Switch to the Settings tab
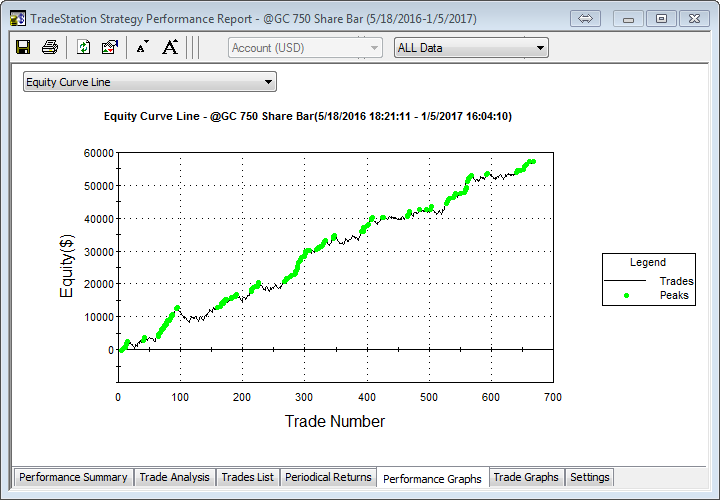This screenshot has height=500, width=720. tap(589, 477)
